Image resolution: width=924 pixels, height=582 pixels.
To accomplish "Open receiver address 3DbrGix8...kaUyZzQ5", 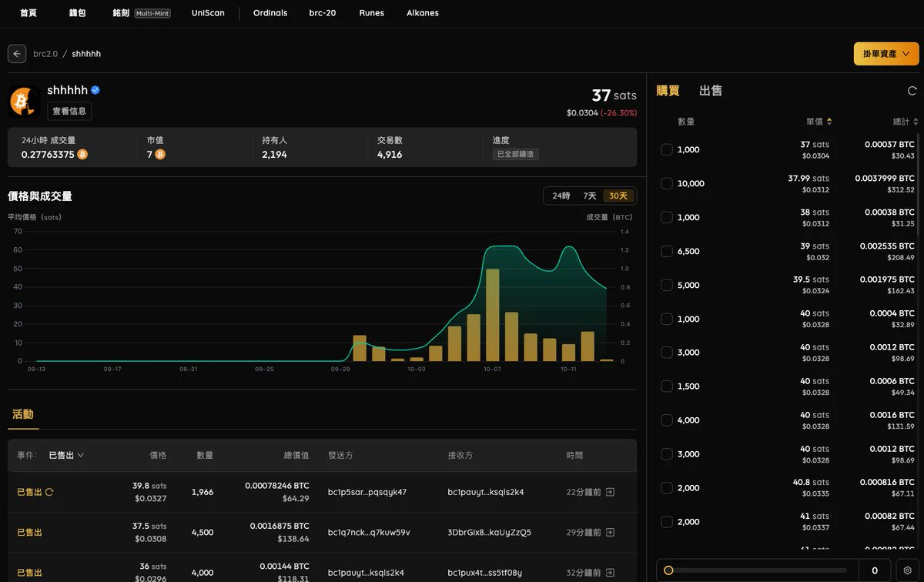I will pyautogui.click(x=489, y=532).
